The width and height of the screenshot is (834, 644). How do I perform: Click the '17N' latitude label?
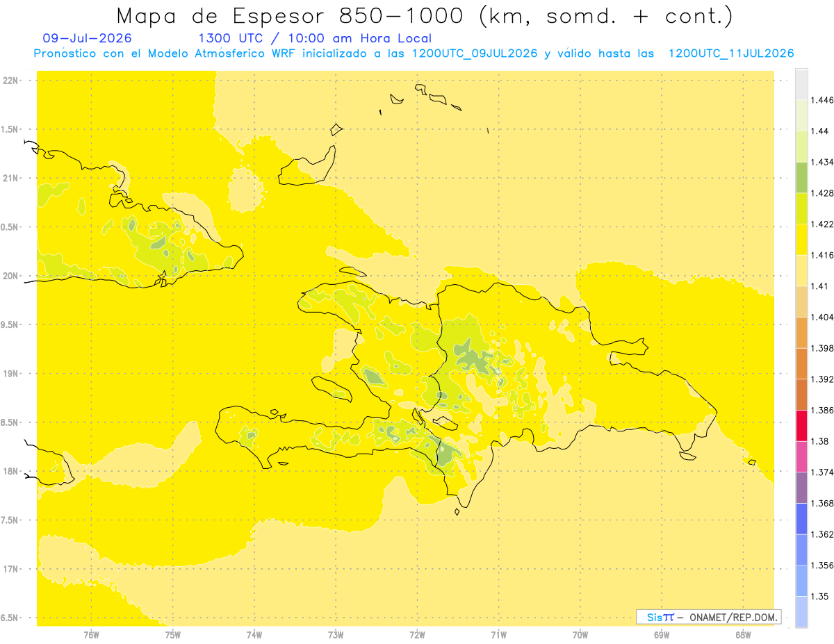tap(10, 569)
